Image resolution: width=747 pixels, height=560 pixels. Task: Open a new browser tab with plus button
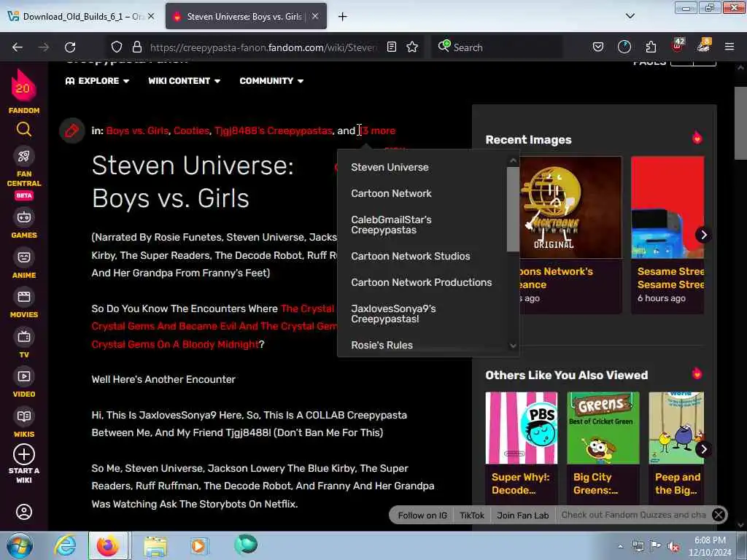[x=343, y=17]
